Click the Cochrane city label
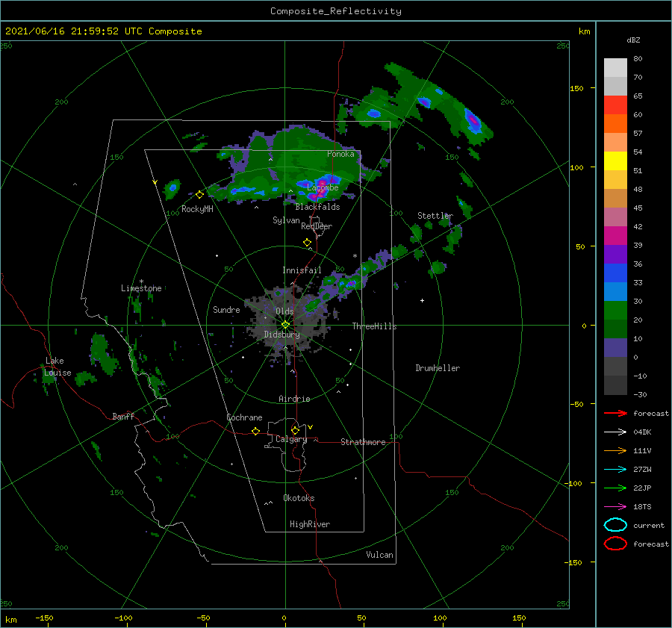 coord(244,417)
